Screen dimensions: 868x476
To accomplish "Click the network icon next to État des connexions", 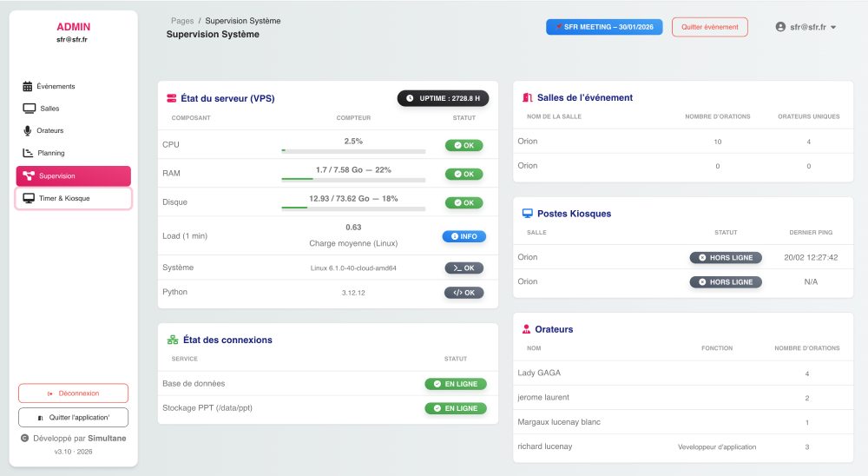I will [173, 340].
